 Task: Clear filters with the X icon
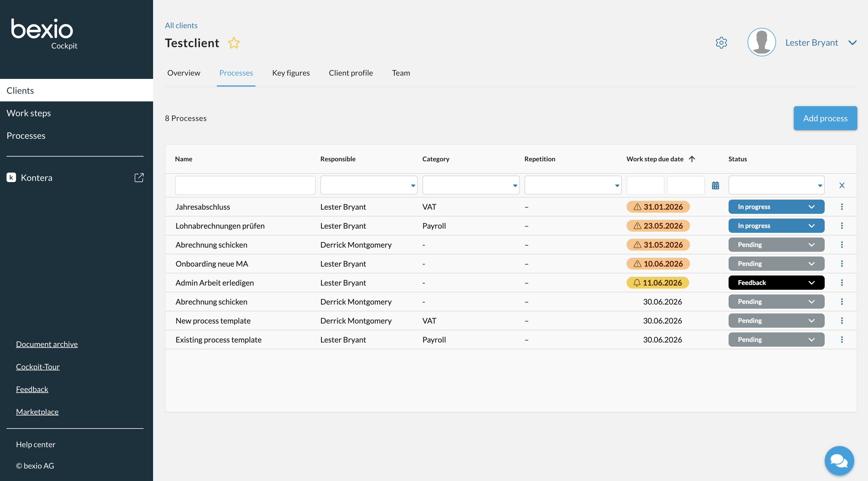[842, 185]
